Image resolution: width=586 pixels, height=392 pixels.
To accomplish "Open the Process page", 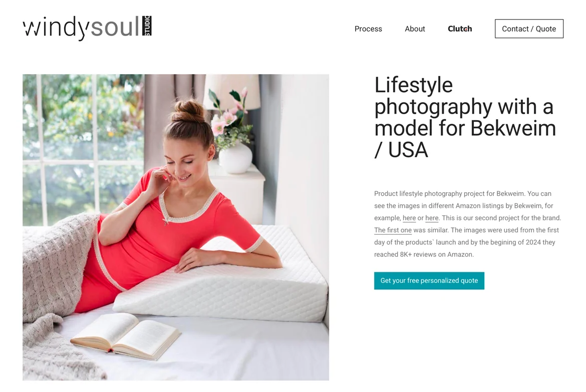I will pos(368,29).
